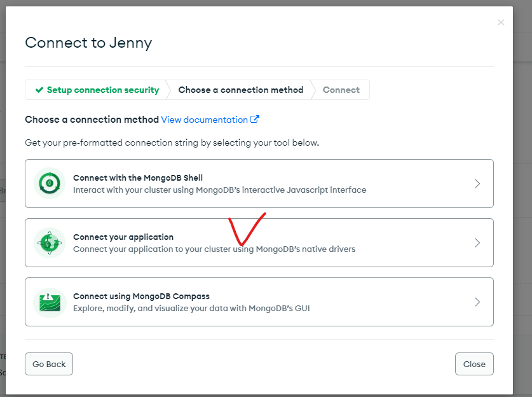Pick Connect using MongoDB Compass title
Image resolution: width=532 pixels, height=397 pixels.
coord(141,296)
